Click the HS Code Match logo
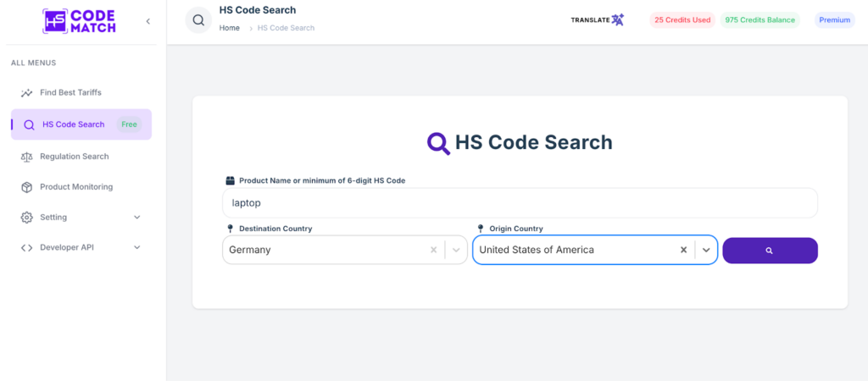 click(79, 21)
